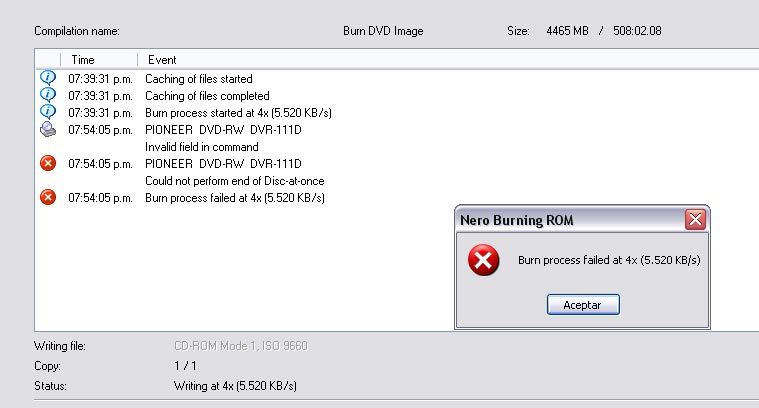The image size is (759, 408).
Task: Click red error icon beside Burn process failed
Action: point(47,197)
